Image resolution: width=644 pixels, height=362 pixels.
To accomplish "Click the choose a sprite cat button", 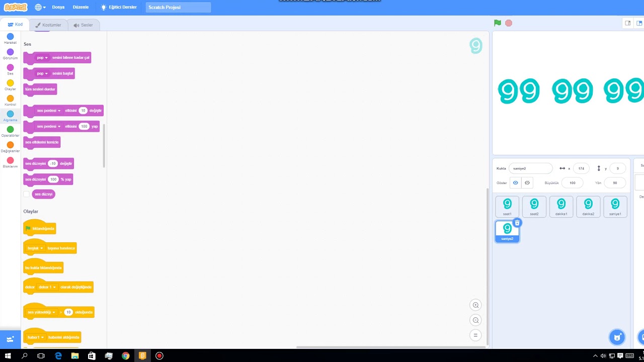I will click(617, 337).
